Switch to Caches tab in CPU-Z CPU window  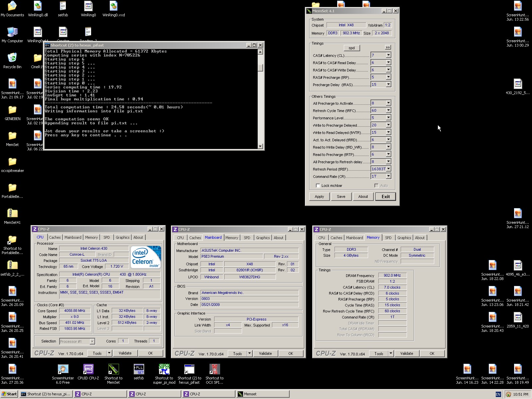point(55,237)
